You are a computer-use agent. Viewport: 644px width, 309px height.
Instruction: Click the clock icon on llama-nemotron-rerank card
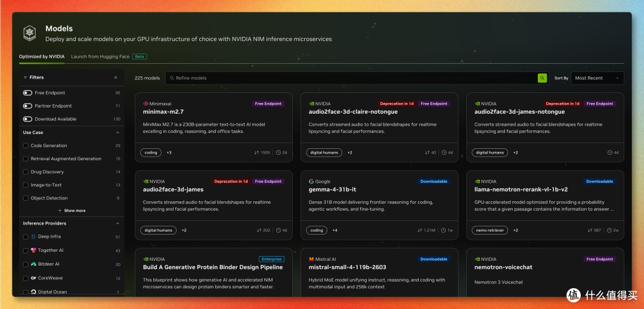609,230
